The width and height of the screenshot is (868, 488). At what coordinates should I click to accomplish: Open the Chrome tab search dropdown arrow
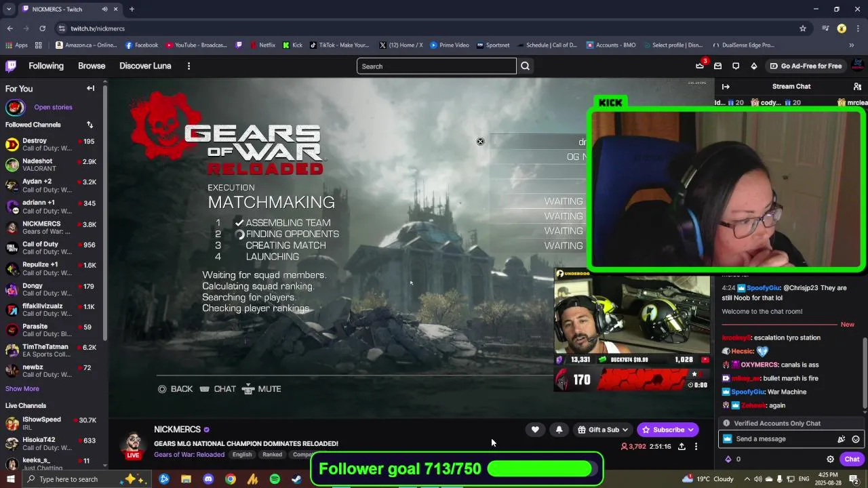9,9
